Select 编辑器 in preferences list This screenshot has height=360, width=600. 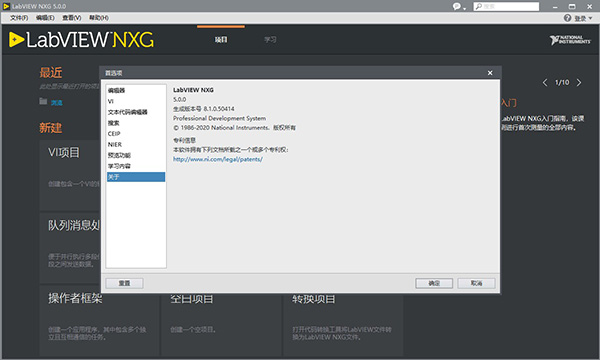click(x=136, y=91)
